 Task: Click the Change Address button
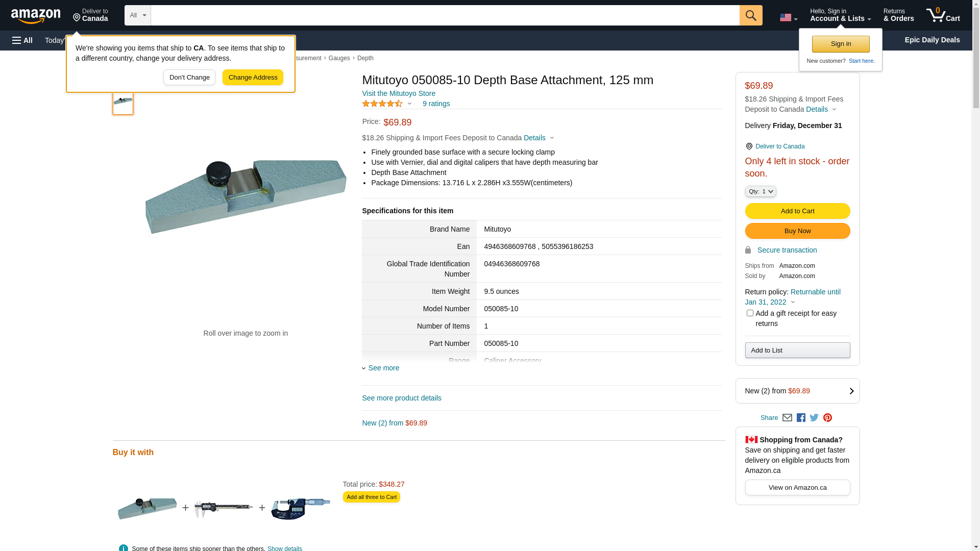253,78
